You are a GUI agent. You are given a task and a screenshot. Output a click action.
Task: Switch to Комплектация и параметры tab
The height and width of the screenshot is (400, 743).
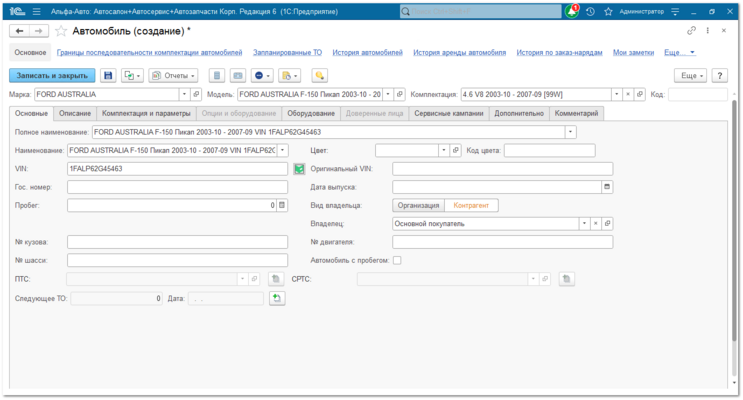point(146,113)
